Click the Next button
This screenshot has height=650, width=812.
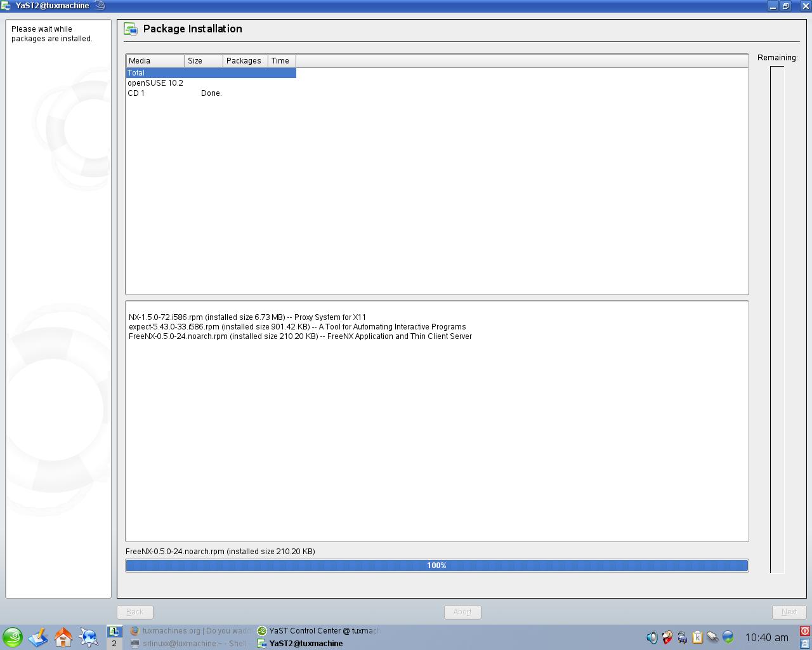point(789,612)
